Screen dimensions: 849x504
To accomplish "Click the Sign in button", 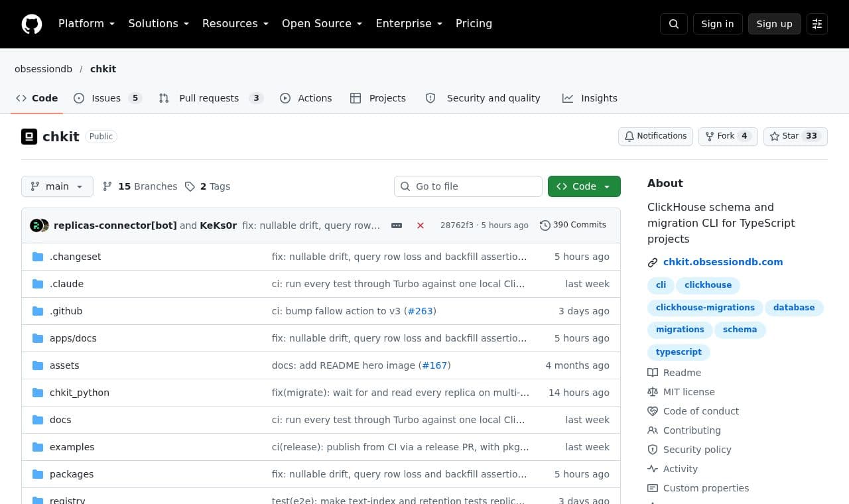I will click(x=718, y=24).
